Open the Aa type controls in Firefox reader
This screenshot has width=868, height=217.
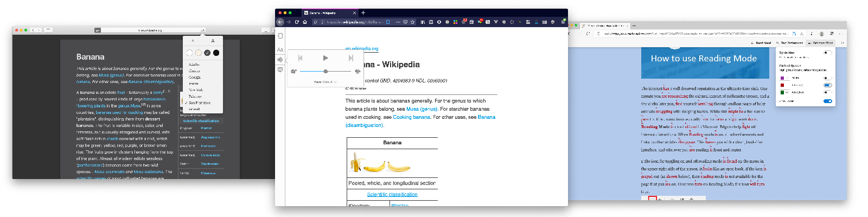coord(280,49)
